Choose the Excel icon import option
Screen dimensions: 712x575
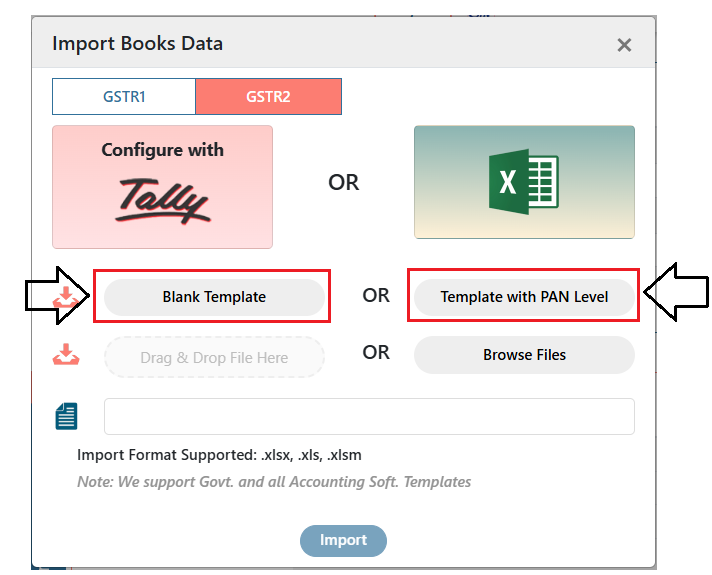pos(524,182)
